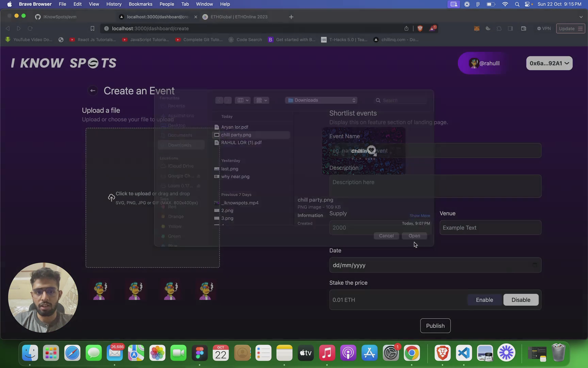Click the Supply input field
588x368 pixels.
380,228
